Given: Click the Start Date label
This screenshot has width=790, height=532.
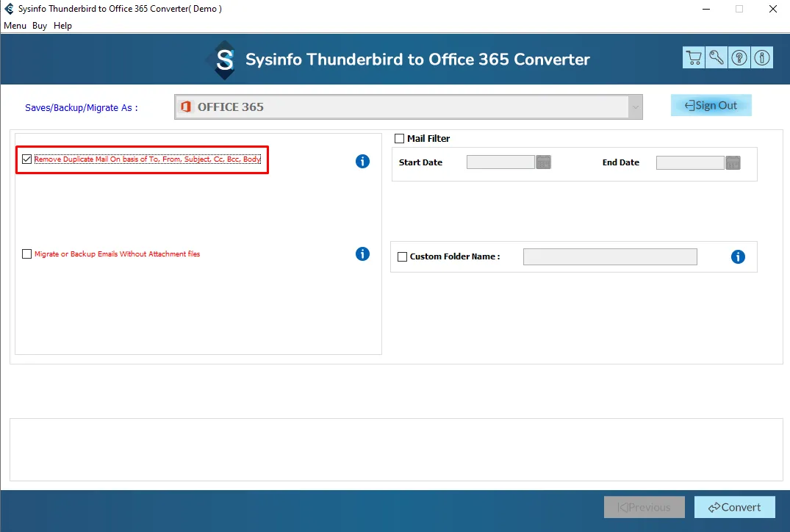Looking at the screenshot, I should pyautogui.click(x=420, y=162).
